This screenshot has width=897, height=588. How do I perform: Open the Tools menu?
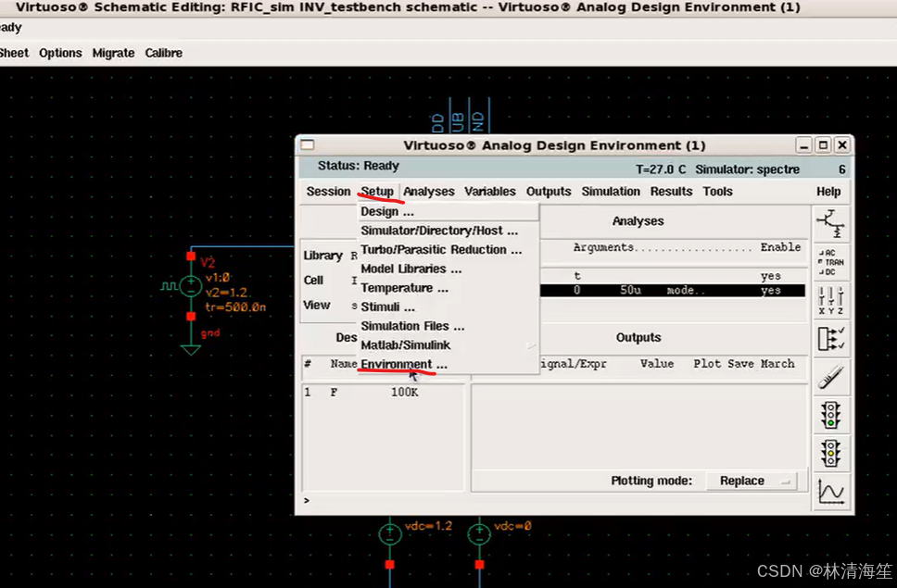pyautogui.click(x=717, y=192)
